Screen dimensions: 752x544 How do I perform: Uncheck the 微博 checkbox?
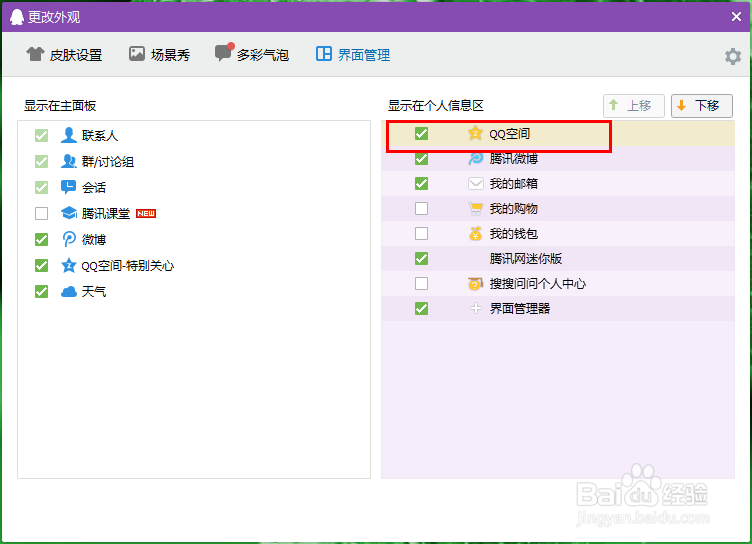point(42,239)
